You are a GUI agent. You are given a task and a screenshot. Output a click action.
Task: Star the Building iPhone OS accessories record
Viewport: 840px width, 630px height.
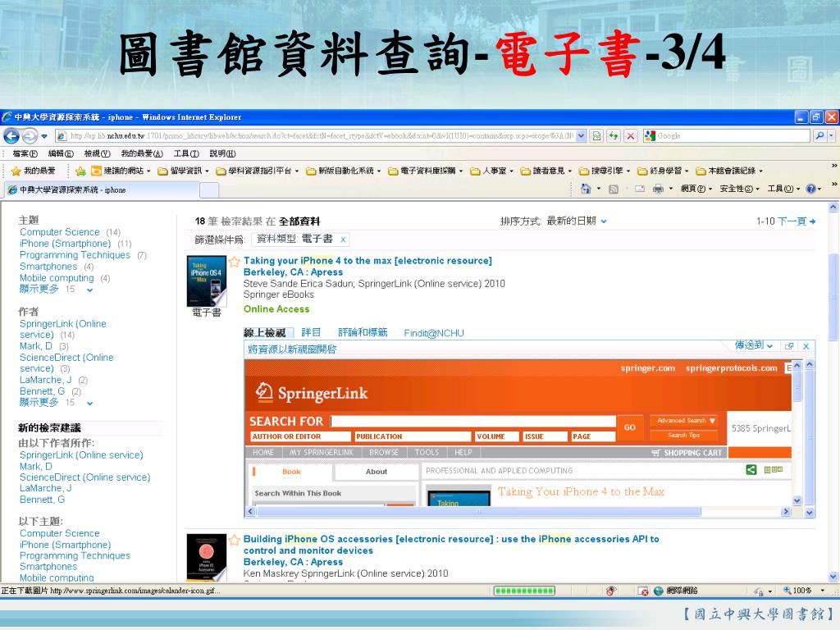(234, 540)
